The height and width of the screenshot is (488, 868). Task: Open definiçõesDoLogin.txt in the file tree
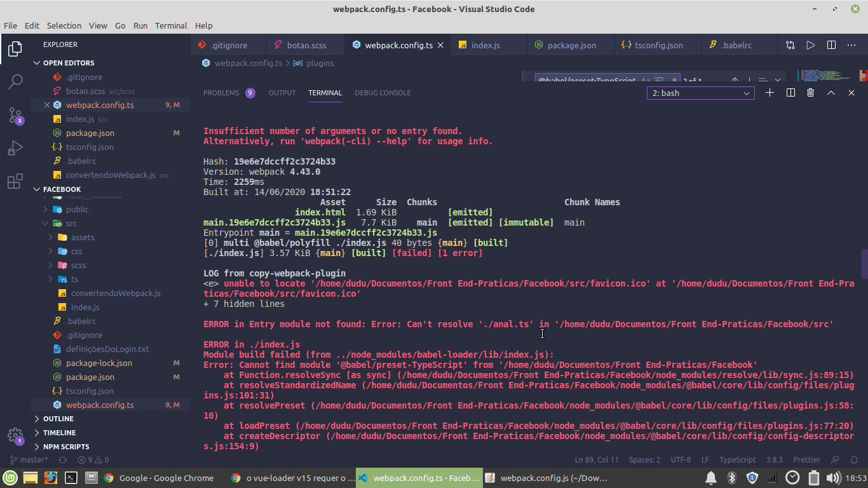pos(107,349)
